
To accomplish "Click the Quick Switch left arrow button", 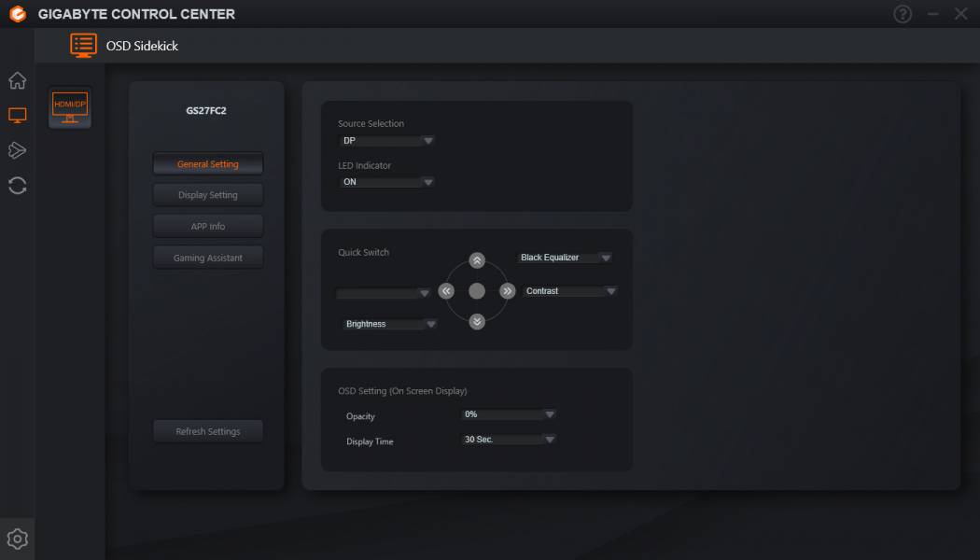I will [x=446, y=291].
